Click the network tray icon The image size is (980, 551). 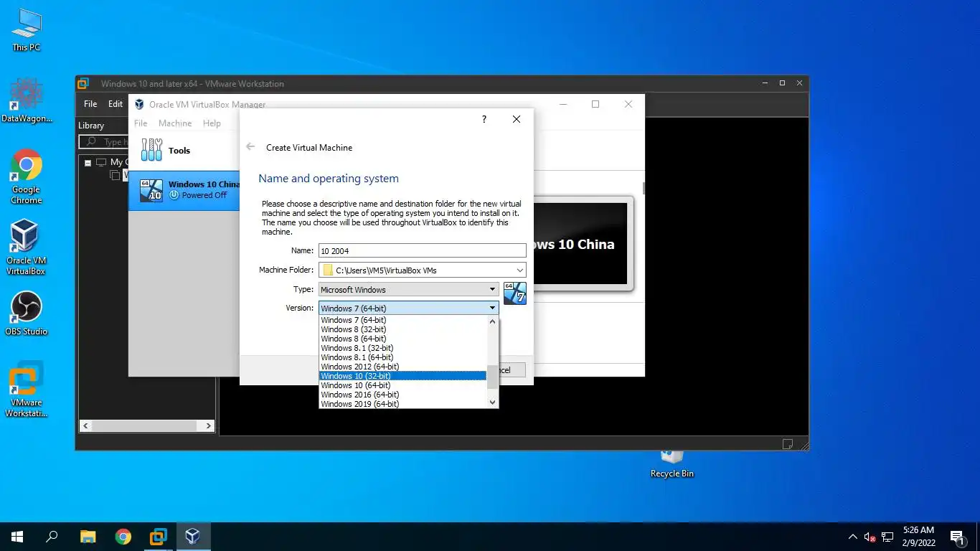(x=887, y=537)
